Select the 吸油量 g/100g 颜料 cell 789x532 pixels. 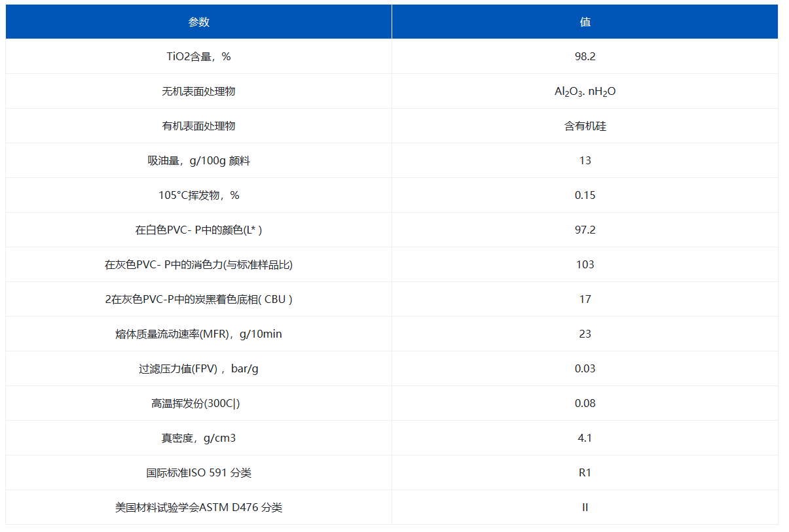(x=198, y=161)
